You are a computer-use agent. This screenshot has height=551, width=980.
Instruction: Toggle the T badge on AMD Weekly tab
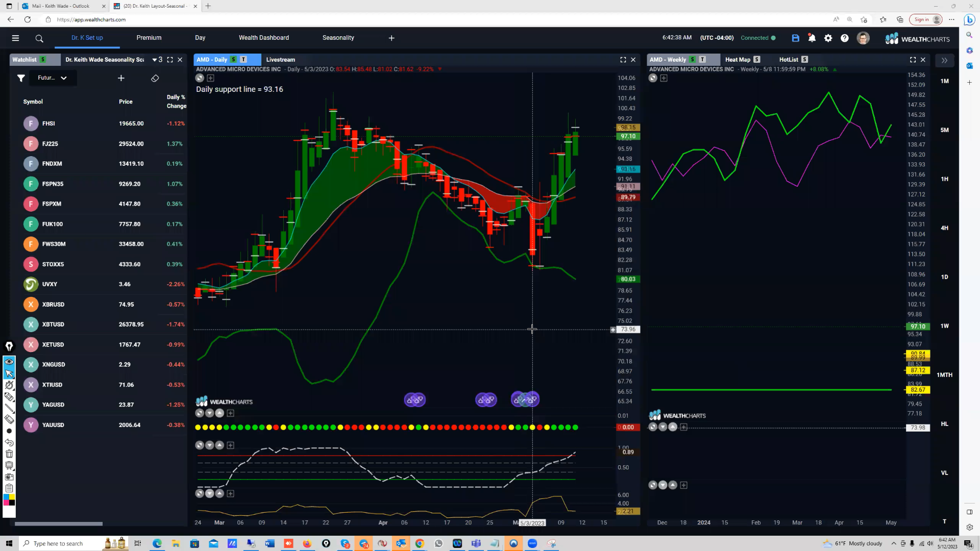702,60
